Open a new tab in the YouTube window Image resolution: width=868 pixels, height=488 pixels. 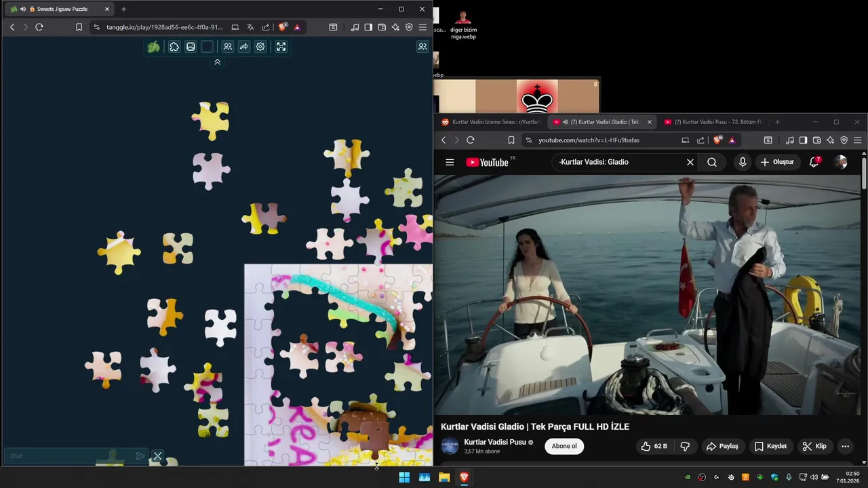pos(777,122)
